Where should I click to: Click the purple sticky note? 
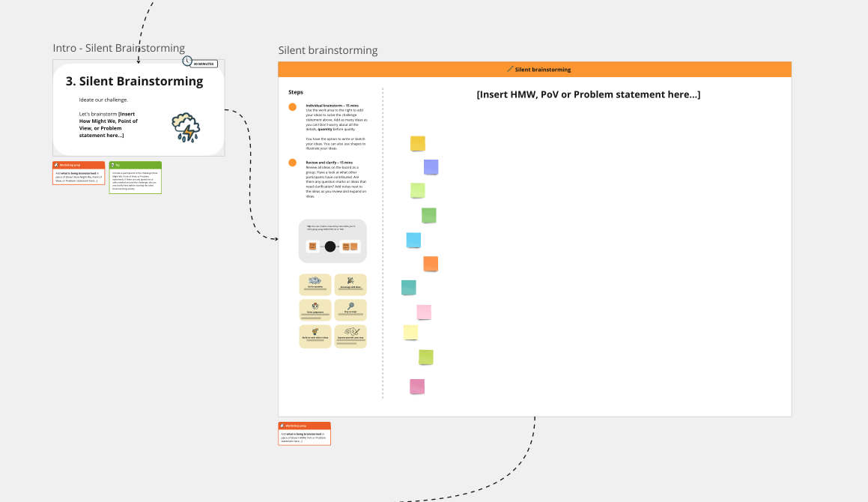coord(431,166)
